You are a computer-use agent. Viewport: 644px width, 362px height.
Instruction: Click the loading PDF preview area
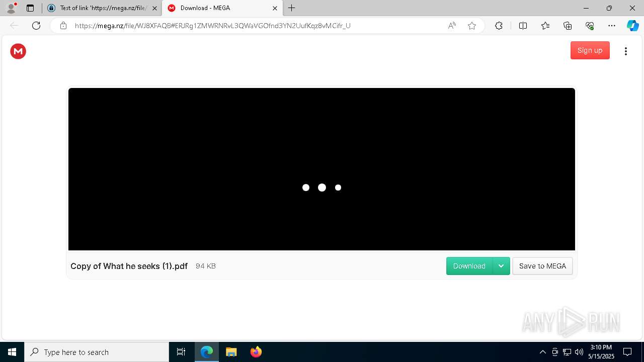(x=321, y=169)
